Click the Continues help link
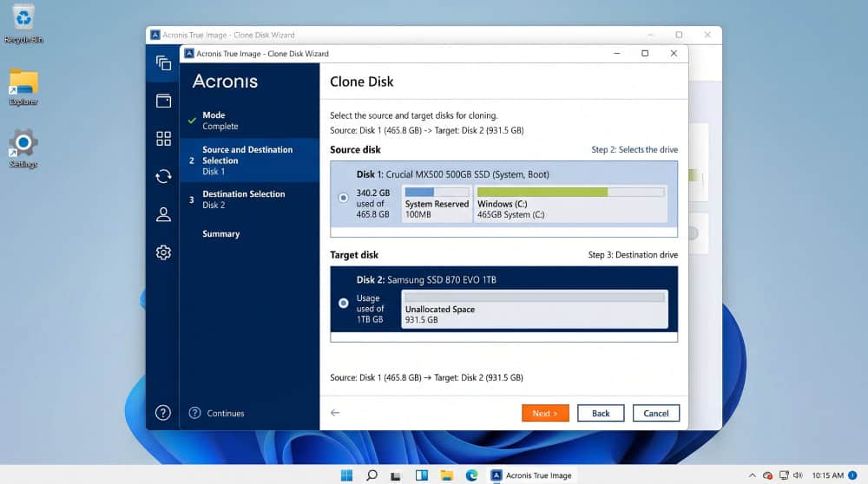This screenshot has width=868, height=484. click(226, 413)
